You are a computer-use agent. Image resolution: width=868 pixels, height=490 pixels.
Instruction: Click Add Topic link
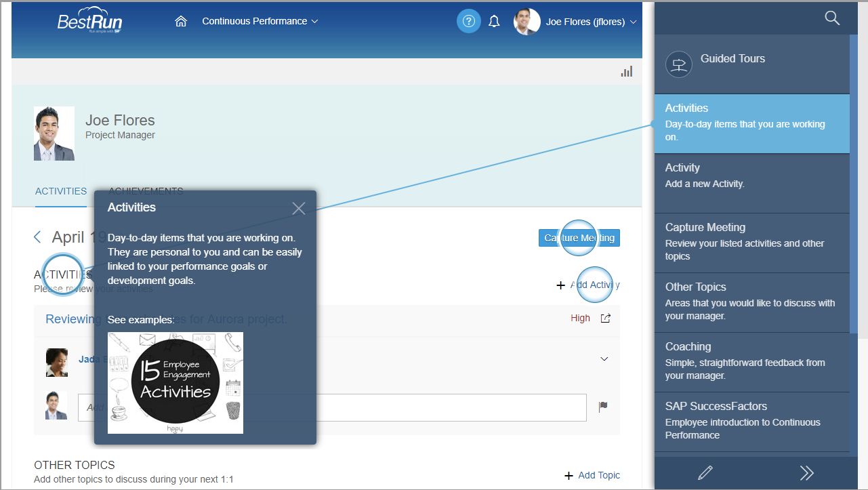(592, 475)
